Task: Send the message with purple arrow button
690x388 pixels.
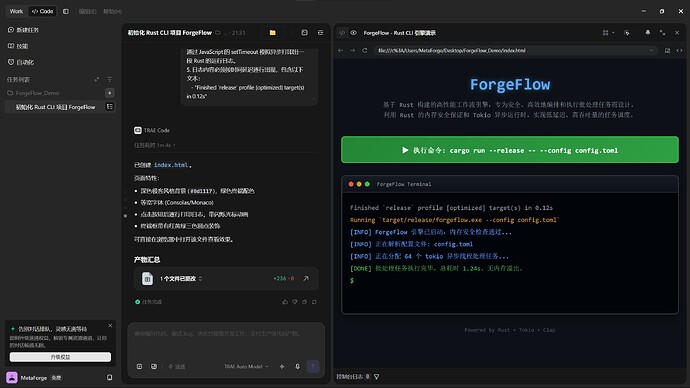Action: [313, 366]
